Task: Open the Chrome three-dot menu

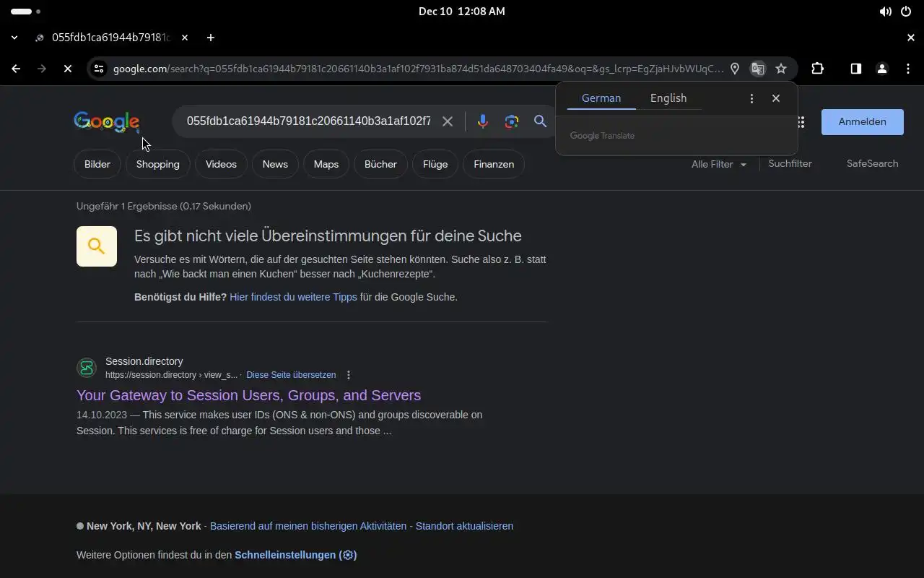Action: point(908,69)
